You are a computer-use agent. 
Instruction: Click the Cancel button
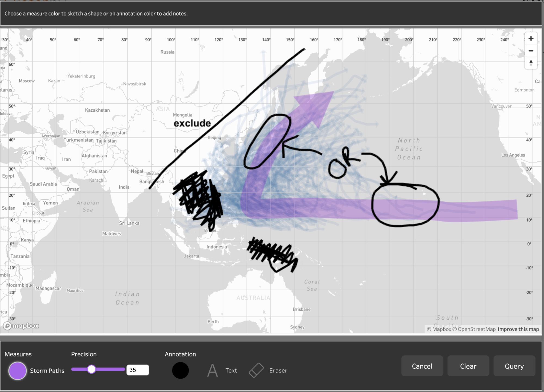point(422,366)
